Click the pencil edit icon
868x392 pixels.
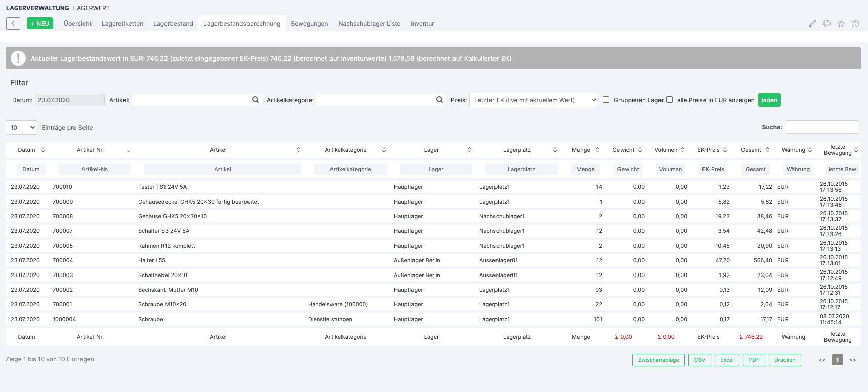coord(812,24)
